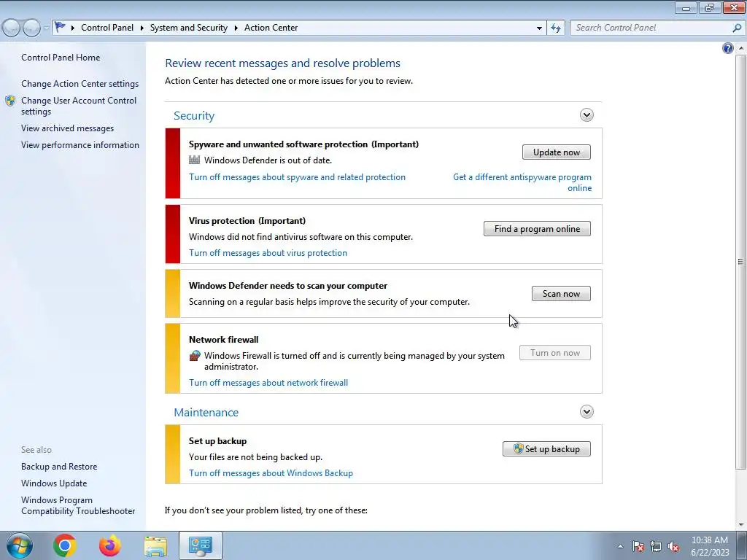Launch Firefox from taskbar
This screenshot has width=747, height=560.
pyautogui.click(x=110, y=545)
